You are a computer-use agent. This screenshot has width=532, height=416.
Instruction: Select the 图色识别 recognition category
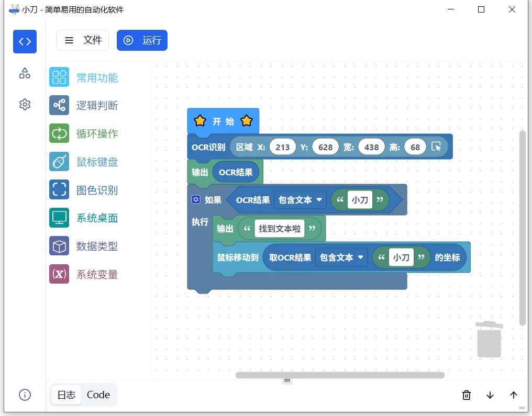(59, 190)
